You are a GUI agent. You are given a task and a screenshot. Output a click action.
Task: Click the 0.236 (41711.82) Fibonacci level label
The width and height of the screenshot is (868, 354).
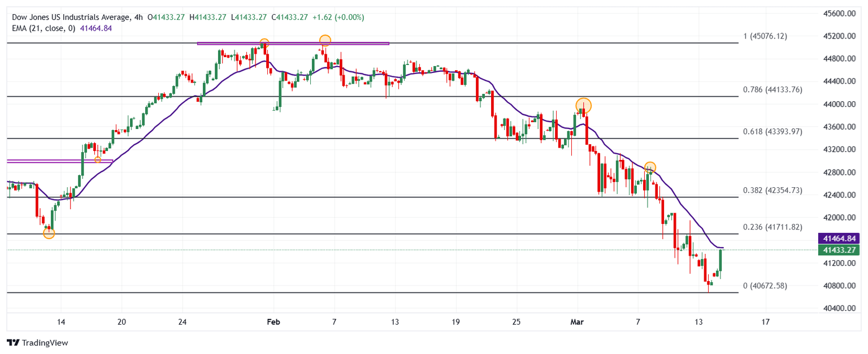pos(772,227)
